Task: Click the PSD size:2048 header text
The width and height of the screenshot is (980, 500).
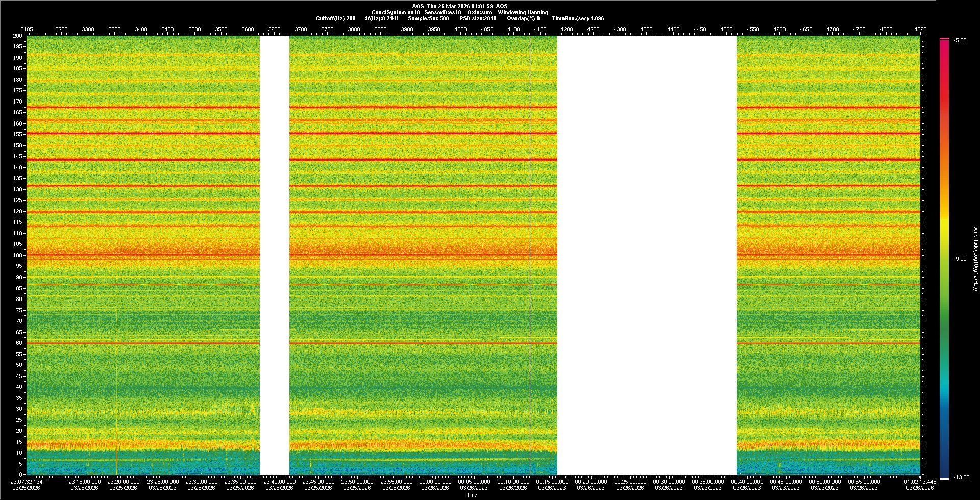Action: pos(478,18)
